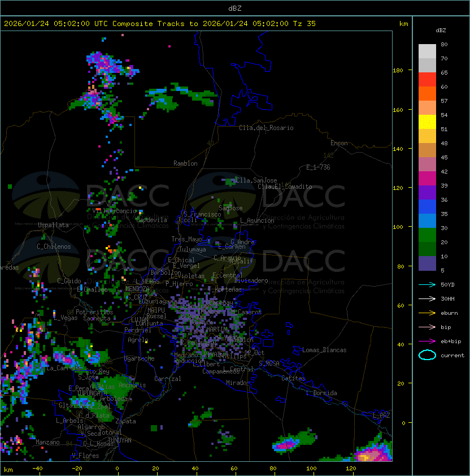Viewport: 470px width, 476px height.
Task: Select the yellow eburn arrow legend symbol
Action: pos(427,313)
